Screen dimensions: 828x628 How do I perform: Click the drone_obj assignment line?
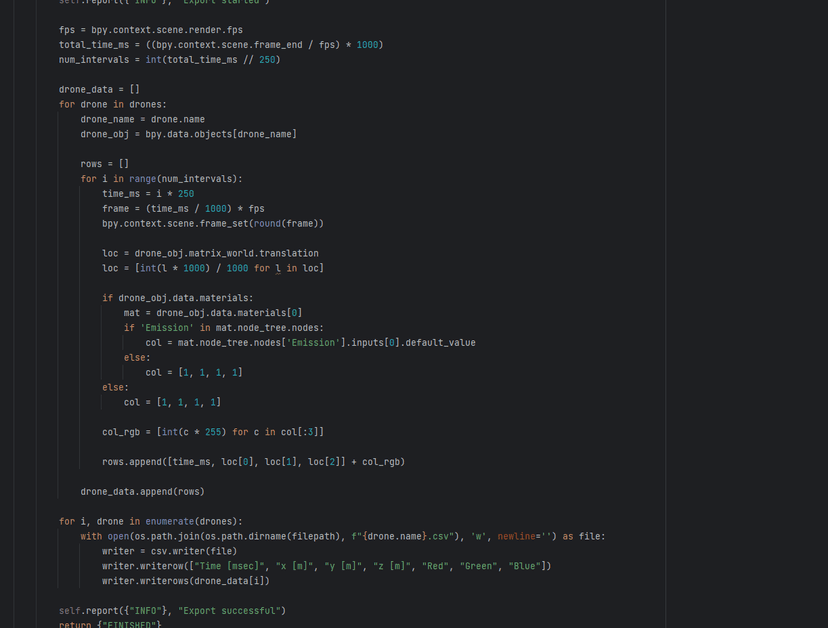[x=189, y=134]
